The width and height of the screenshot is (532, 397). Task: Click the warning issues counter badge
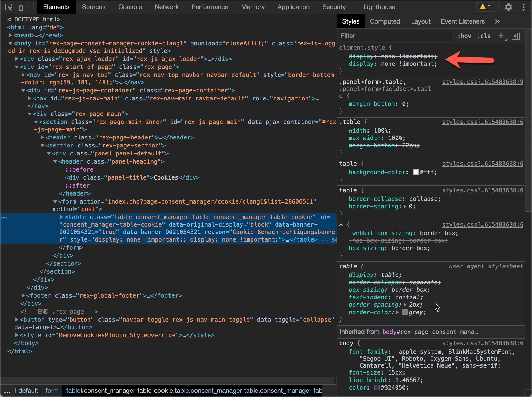pos(486,7)
